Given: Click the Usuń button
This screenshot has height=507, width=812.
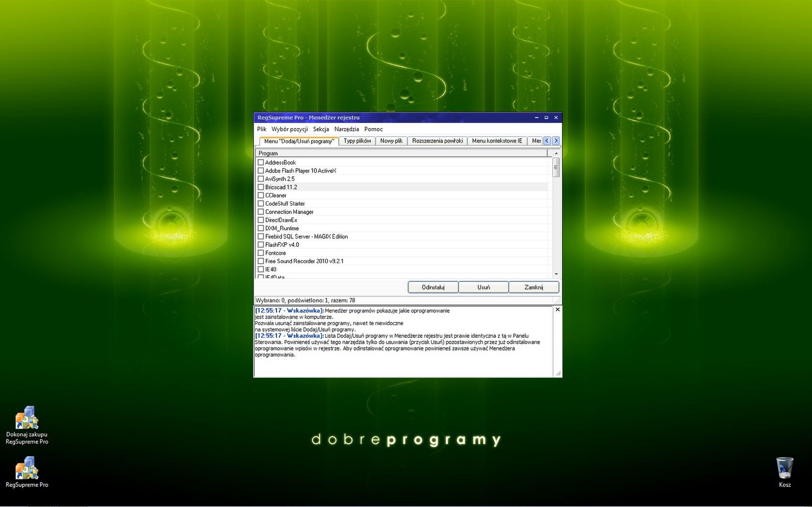Looking at the screenshot, I should pyautogui.click(x=483, y=287).
